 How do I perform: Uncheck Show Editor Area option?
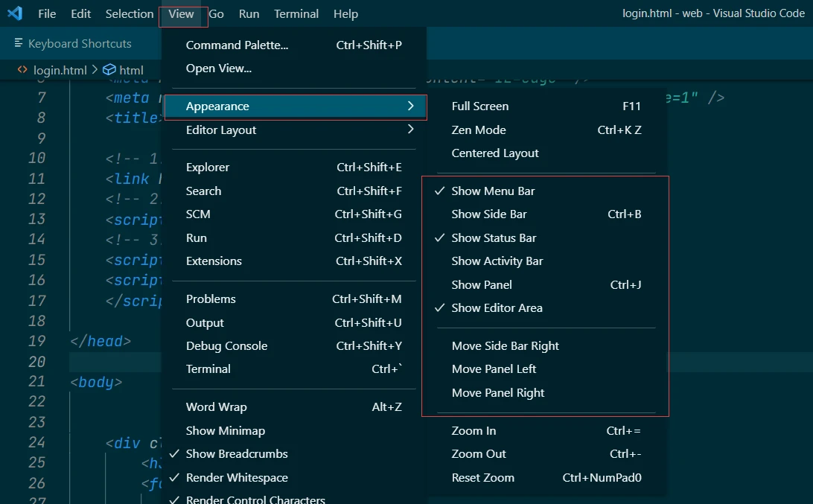point(497,307)
